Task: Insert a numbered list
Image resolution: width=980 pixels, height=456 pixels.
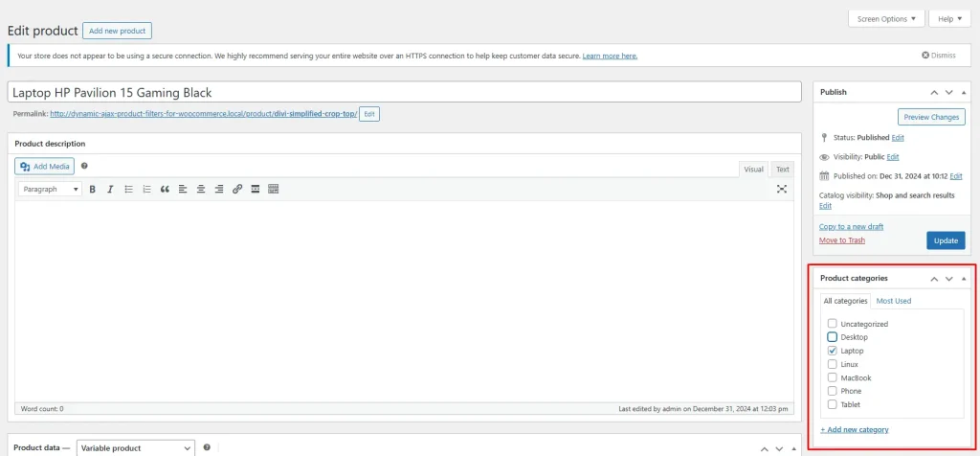Action: coord(146,189)
